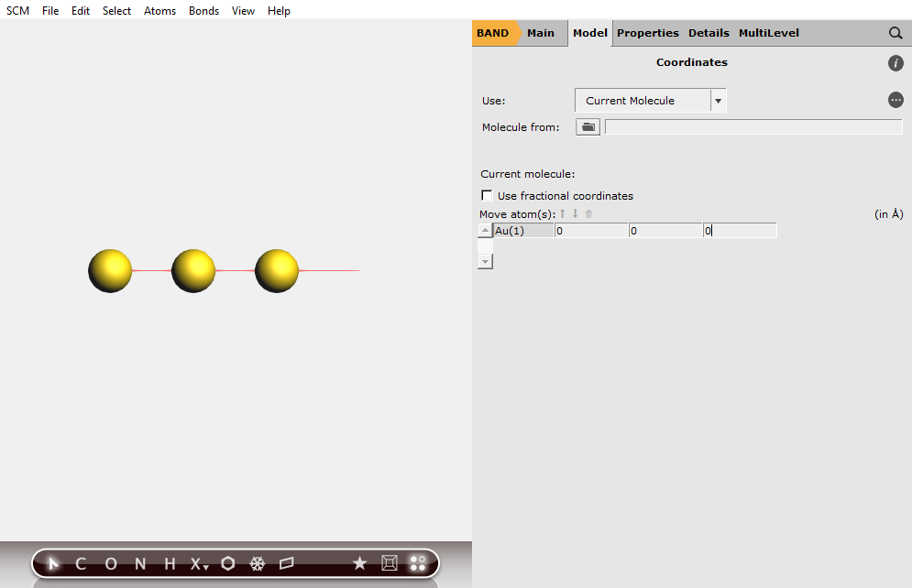Enable Use fractional coordinates

click(487, 195)
